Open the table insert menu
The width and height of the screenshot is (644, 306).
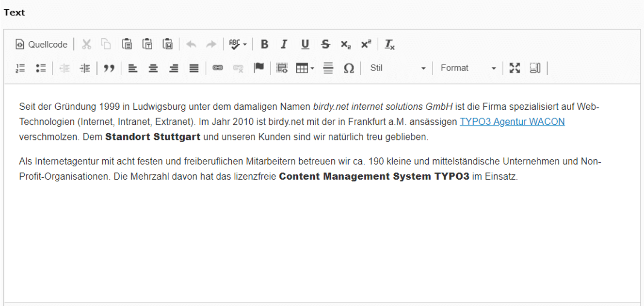coord(305,68)
